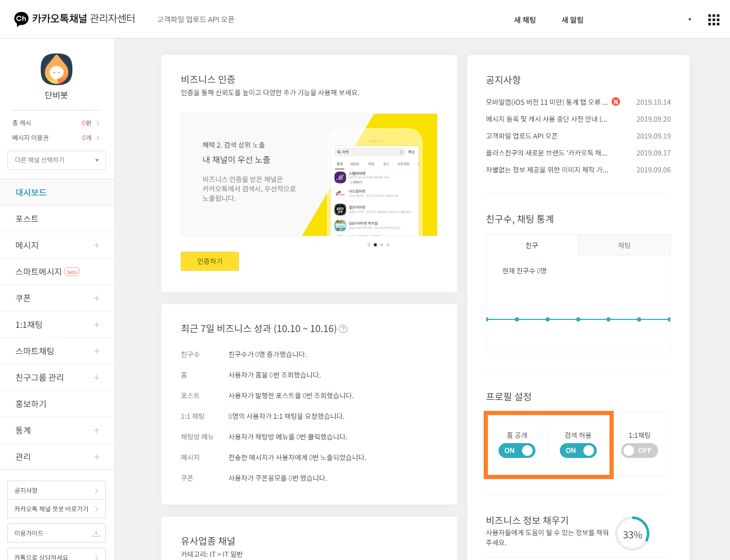This screenshot has height=560, width=730.
Task: Click the help question mark beside 최근 7일 비즈니스 성과
Action: click(343, 329)
